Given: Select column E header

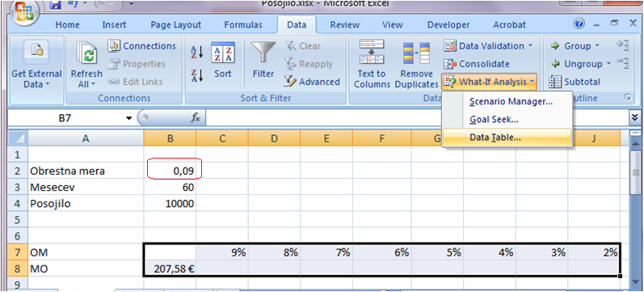Looking at the screenshot, I should pos(326,138).
